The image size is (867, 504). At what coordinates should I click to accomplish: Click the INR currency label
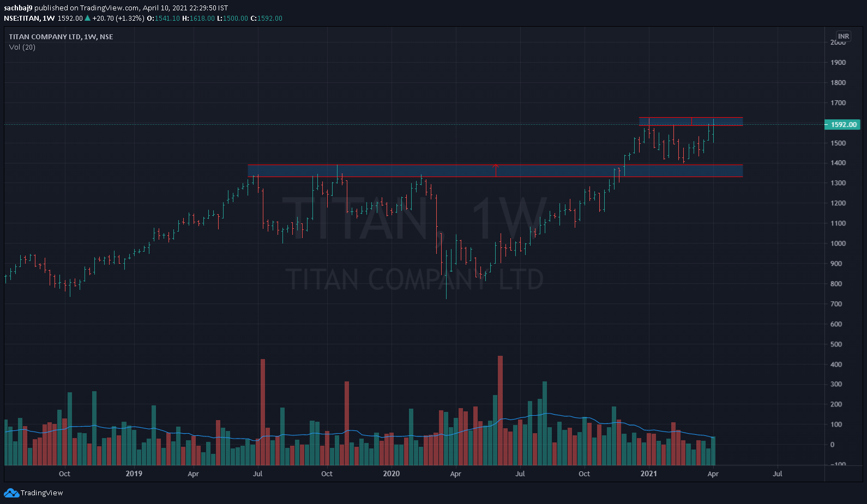click(844, 37)
